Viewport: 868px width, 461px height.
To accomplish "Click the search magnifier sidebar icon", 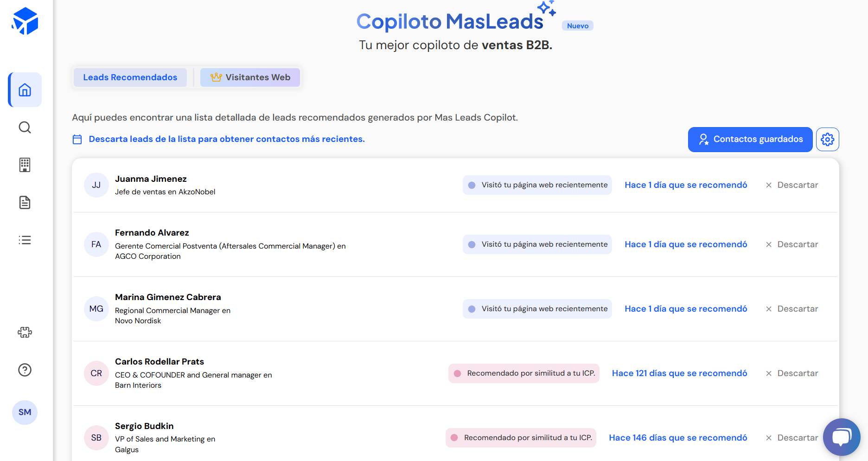I will 25,128.
